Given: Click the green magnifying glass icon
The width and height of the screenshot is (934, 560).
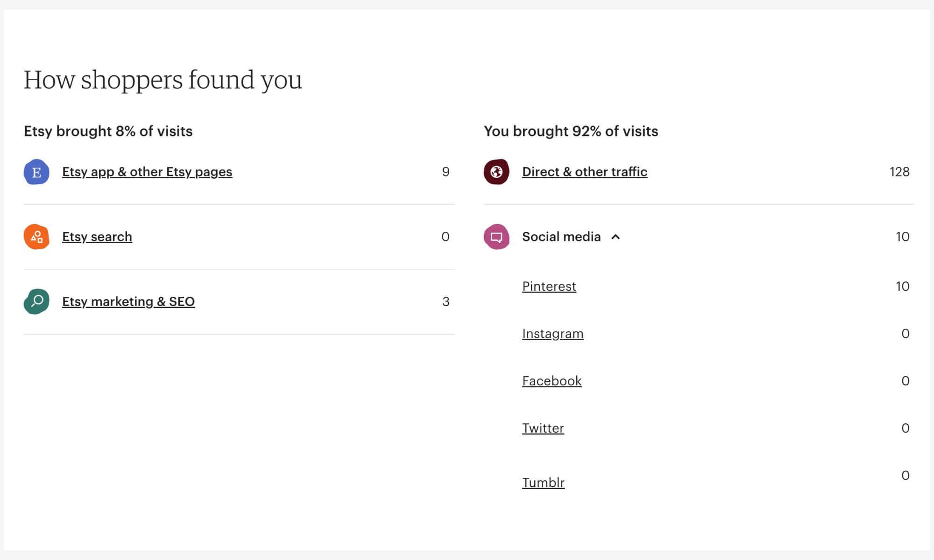Looking at the screenshot, I should [36, 301].
